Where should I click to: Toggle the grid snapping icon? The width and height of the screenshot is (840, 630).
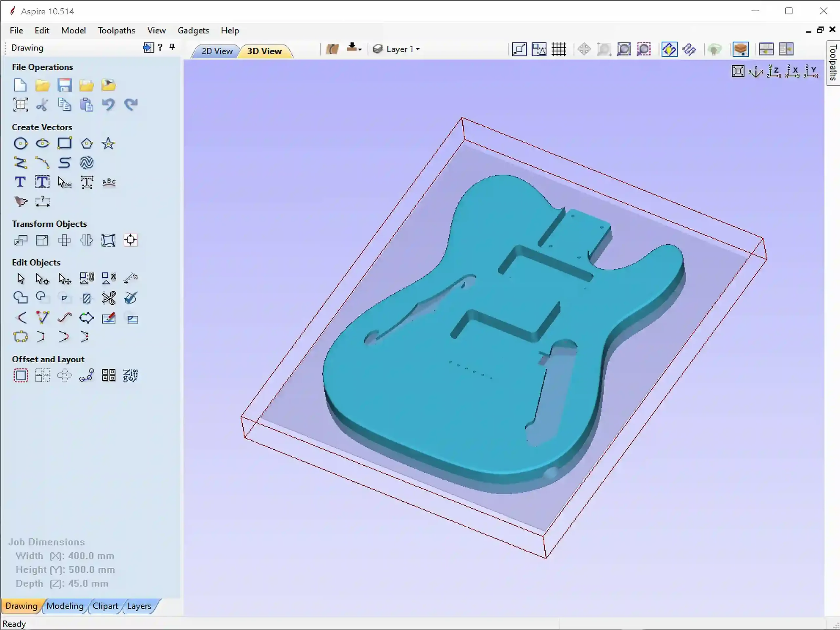[559, 49]
